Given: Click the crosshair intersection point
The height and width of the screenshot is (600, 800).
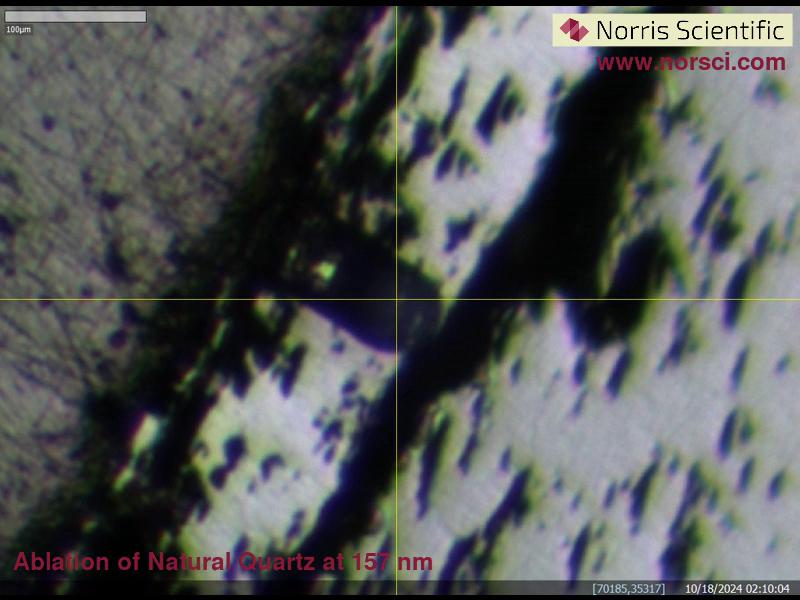Looking at the screenshot, I should click(x=397, y=299).
